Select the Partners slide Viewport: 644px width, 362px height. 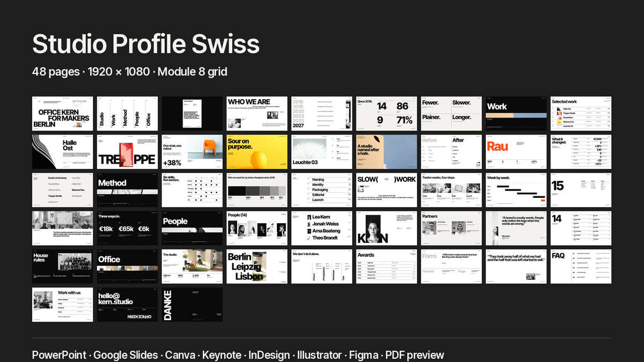(x=451, y=228)
